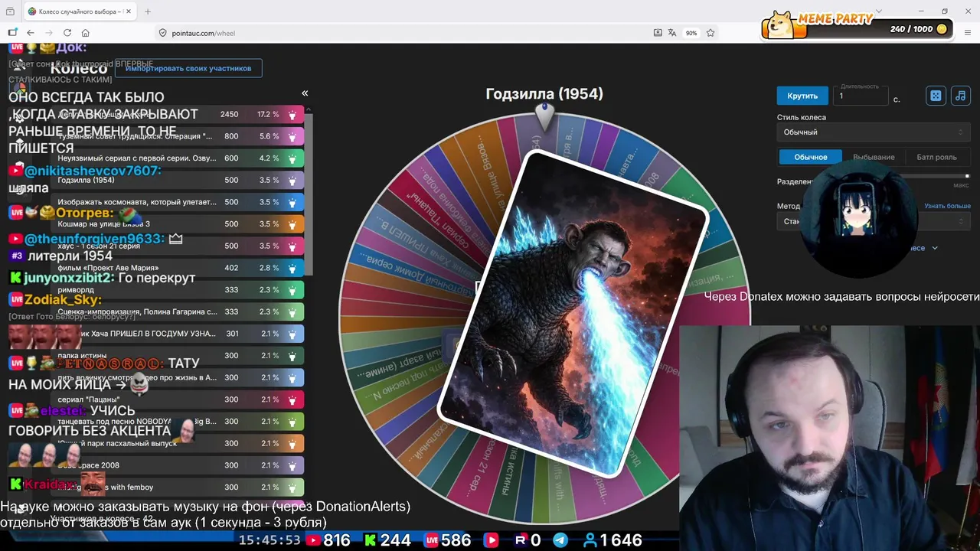The image size is (980, 551).
Task: Switch to the Батл рояль mode tab
Action: click(x=936, y=157)
